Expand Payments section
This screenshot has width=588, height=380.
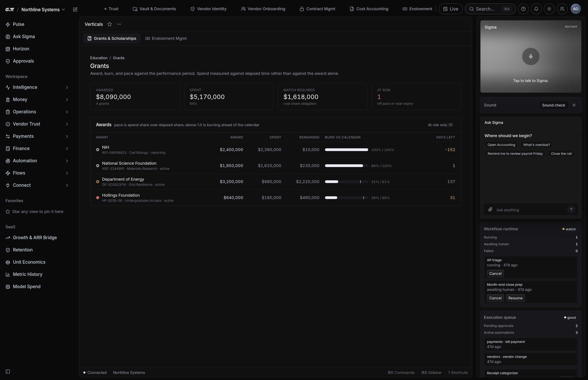click(37, 136)
